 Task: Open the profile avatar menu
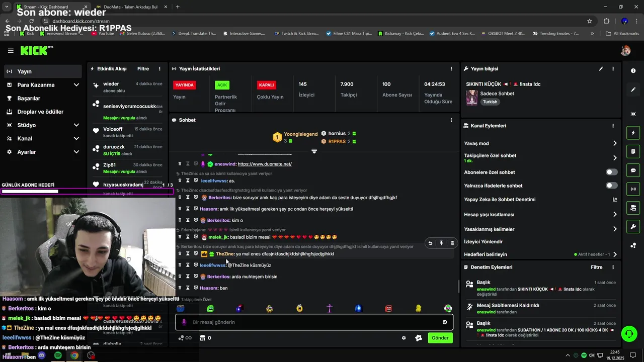pos(626,51)
